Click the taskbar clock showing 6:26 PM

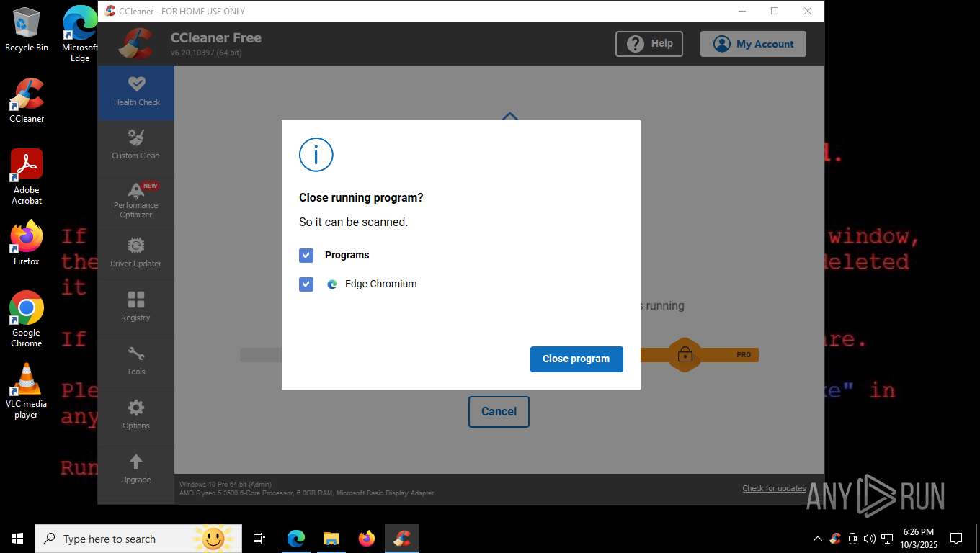click(918, 539)
